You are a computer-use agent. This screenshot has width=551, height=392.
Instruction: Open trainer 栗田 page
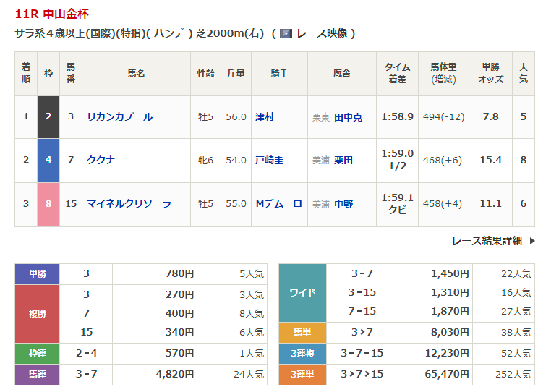[x=343, y=160]
